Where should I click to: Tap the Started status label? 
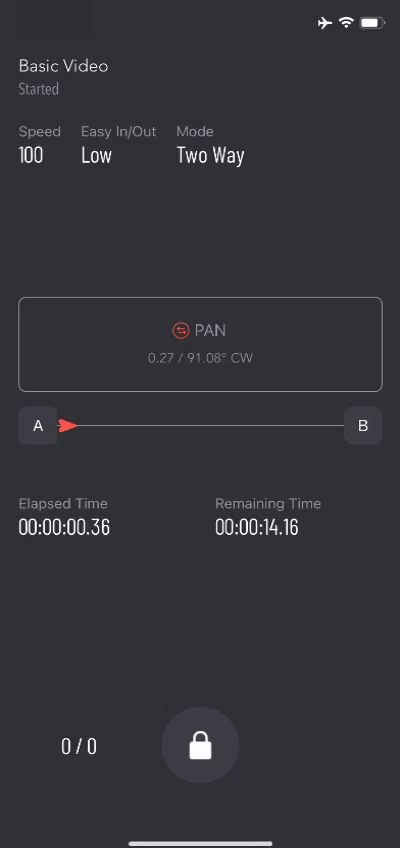[38, 89]
